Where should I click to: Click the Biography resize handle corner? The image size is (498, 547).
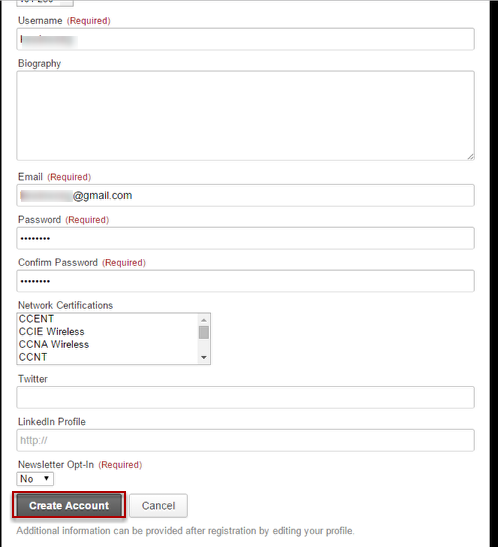pyautogui.click(x=470, y=157)
